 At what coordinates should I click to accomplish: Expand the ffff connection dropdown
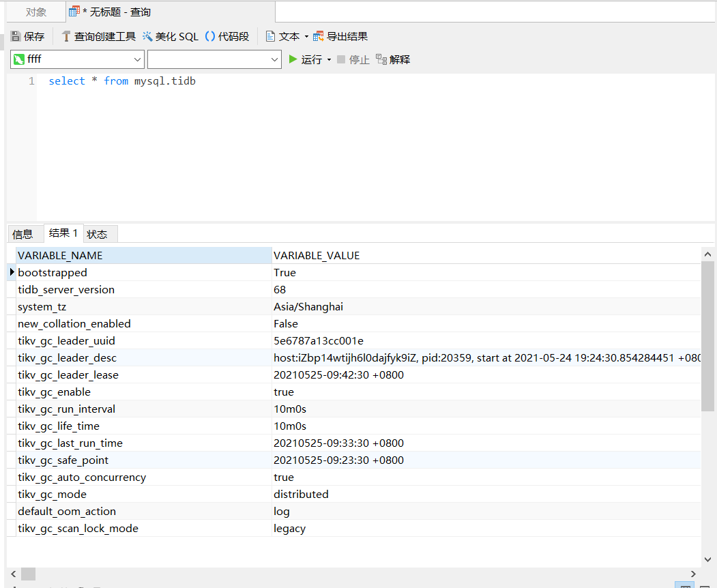137,60
